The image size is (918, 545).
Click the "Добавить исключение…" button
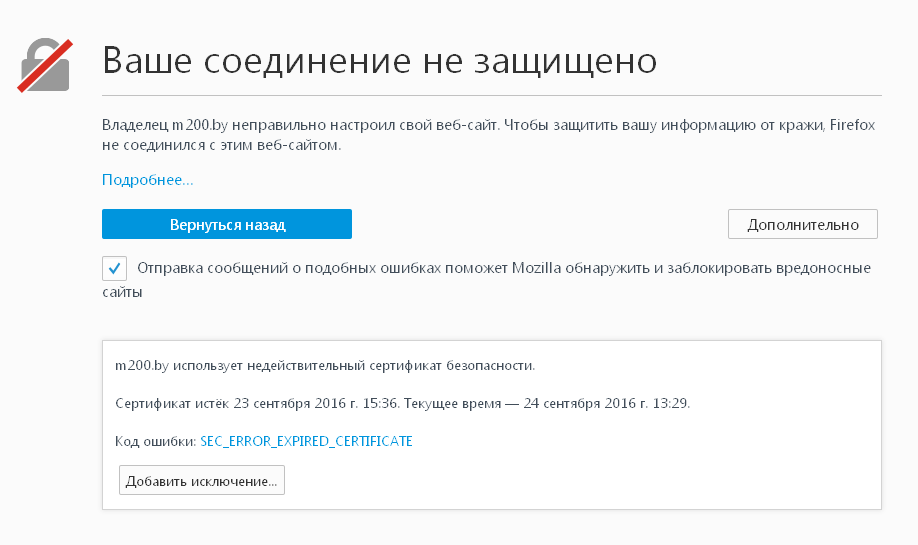[x=202, y=481]
